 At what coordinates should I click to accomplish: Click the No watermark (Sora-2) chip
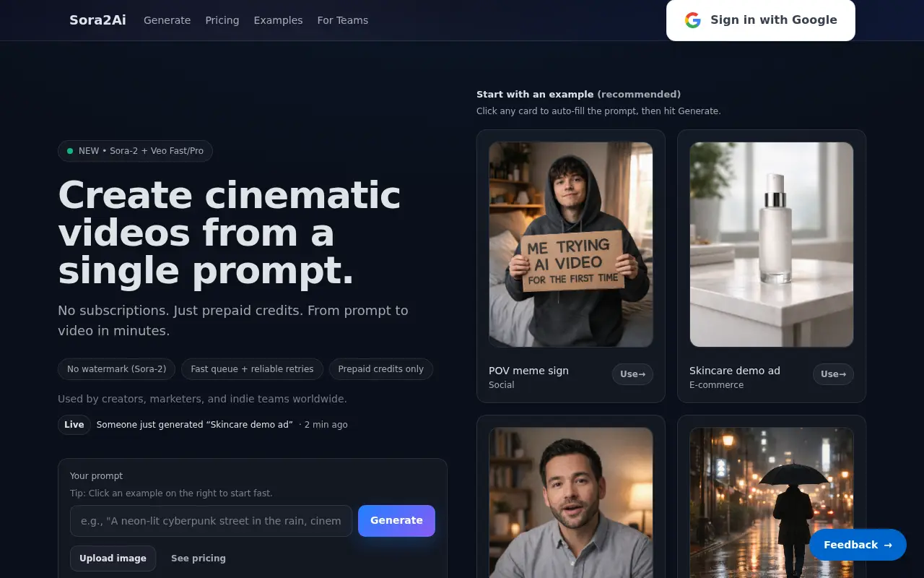pos(117,369)
